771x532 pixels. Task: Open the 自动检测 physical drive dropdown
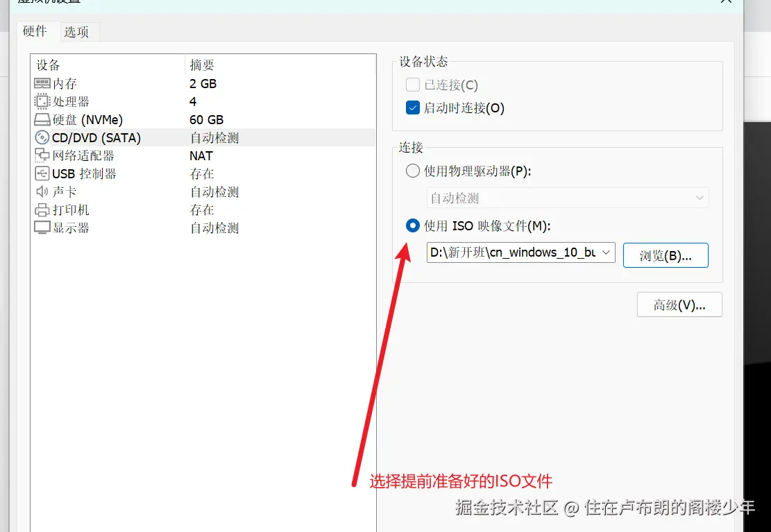point(568,198)
